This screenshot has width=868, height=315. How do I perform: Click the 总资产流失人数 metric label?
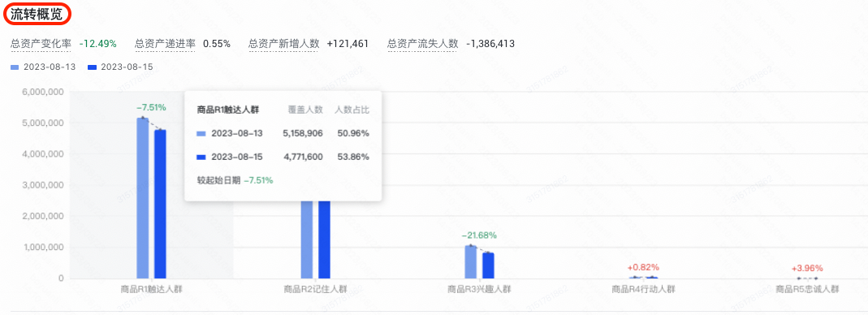point(423,44)
